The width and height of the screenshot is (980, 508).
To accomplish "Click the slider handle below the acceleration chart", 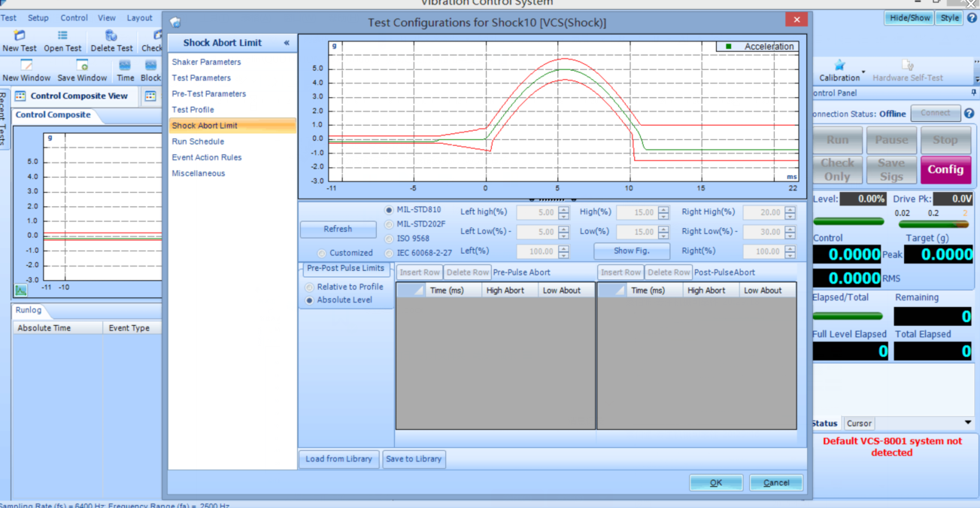I will [553, 200].
